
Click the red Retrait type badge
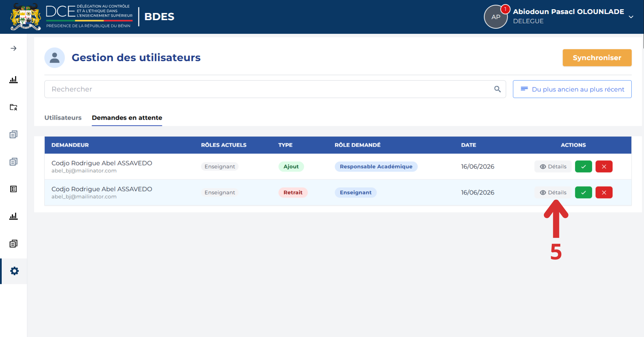pos(293,192)
